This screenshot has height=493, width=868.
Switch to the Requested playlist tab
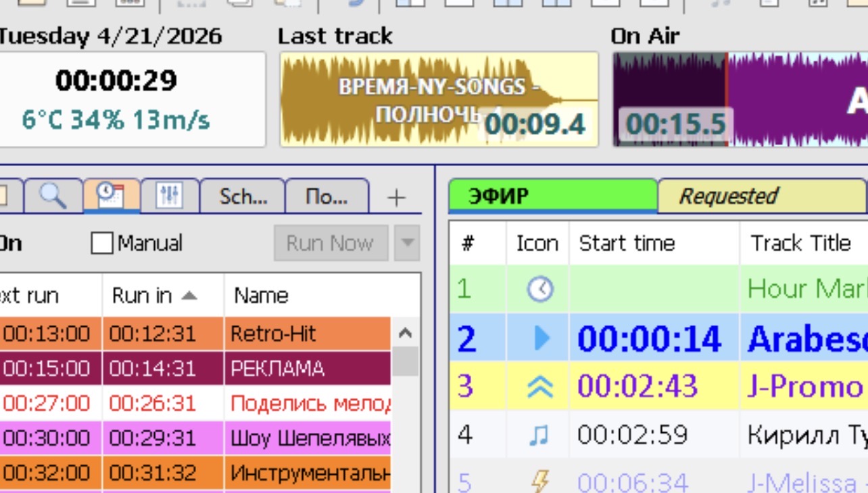[760, 197]
